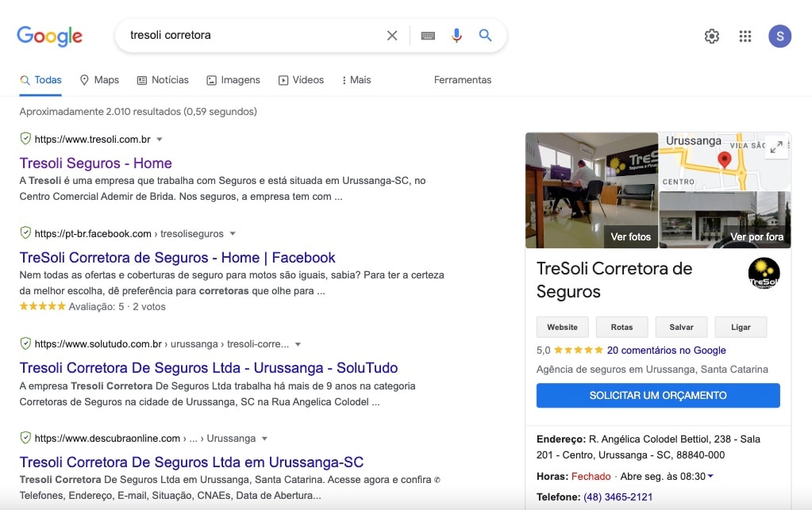Open Tresoli Seguros - Home result
The height and width of the screenshot is (510, 812).
[x=95, y=163]
